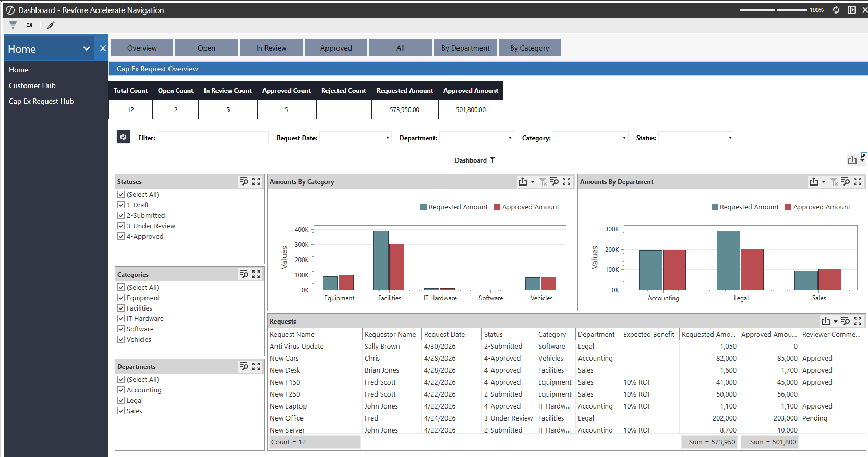Click the filter funnel icon in top toolbar
Viewport: 868px width, 457px height.
tap(13, 25)
